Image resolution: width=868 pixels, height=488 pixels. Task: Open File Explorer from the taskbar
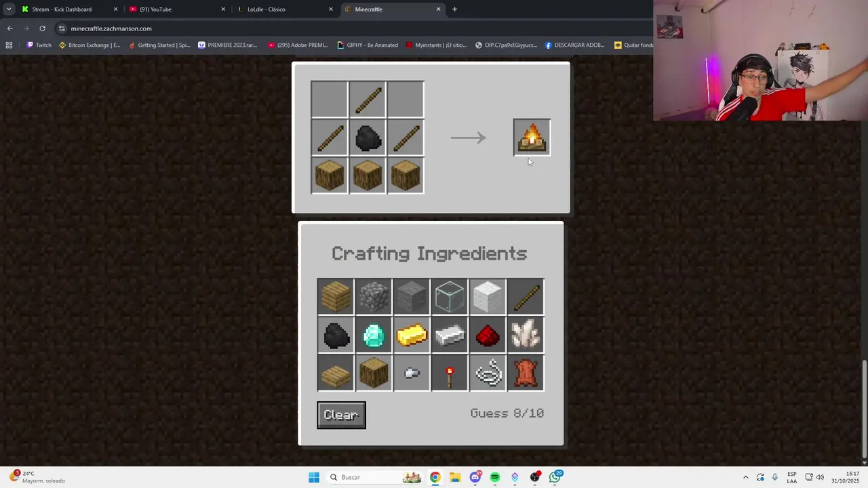point(454,477)
